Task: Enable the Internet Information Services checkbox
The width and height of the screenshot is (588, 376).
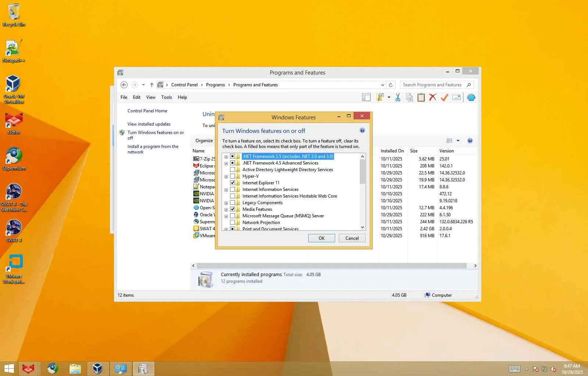Action: pos(232,189)
